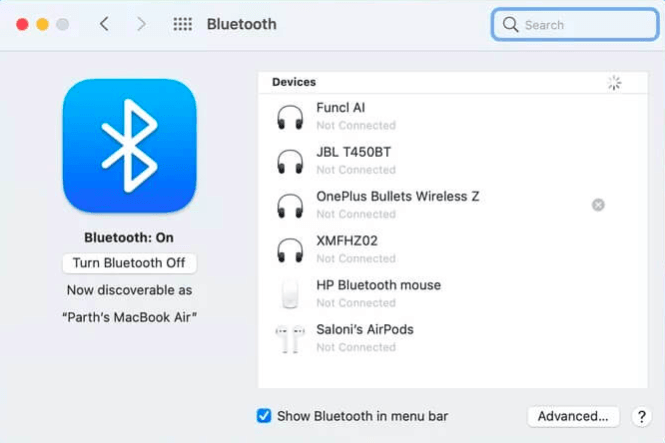Click the magnifying glass search icon
The width and height of the screenshot is (665, 443).
point(510,25)
